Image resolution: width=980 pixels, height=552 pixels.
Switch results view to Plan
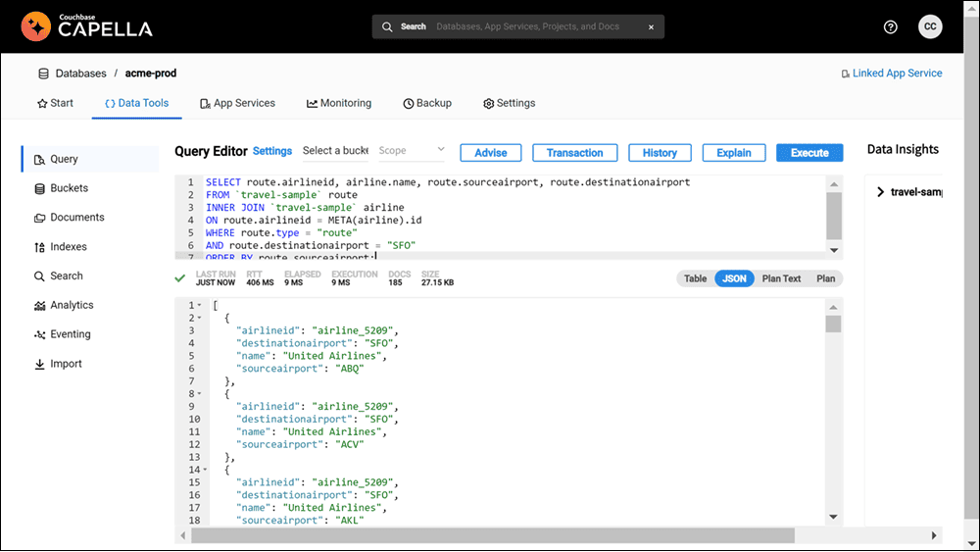tap(825, 278)
